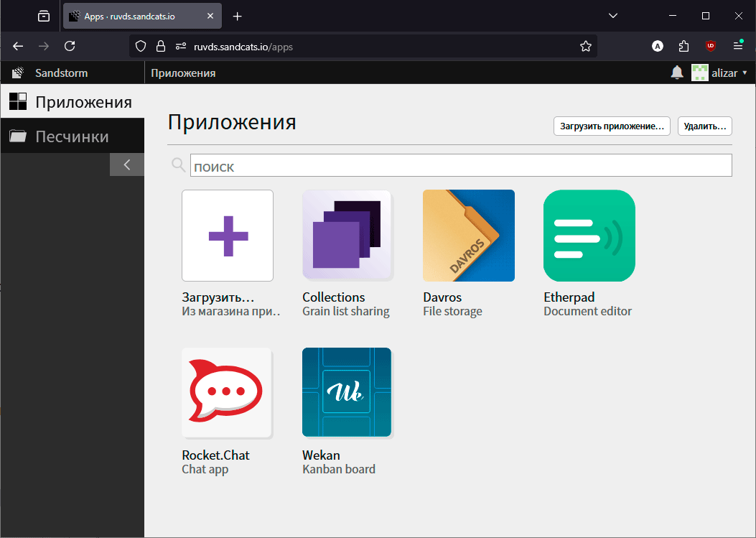Reload the current page
Screen dimensions: 756x538
click(70, 46)
